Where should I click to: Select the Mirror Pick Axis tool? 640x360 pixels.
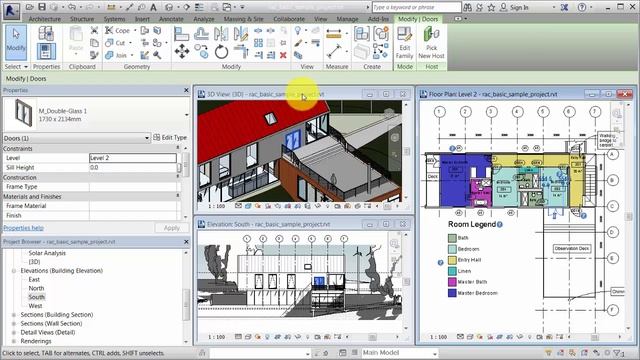[221, 34]
